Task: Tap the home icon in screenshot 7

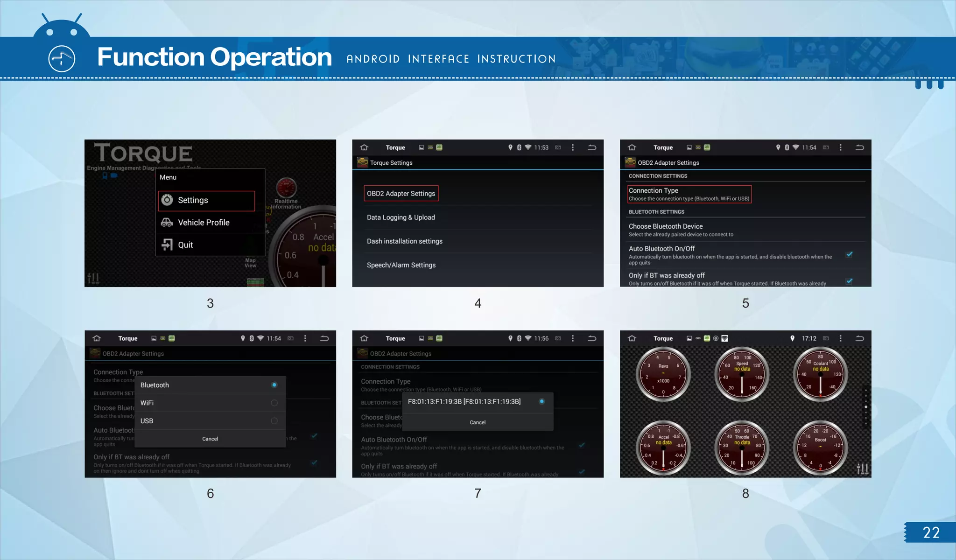Action: pos(364,338)
